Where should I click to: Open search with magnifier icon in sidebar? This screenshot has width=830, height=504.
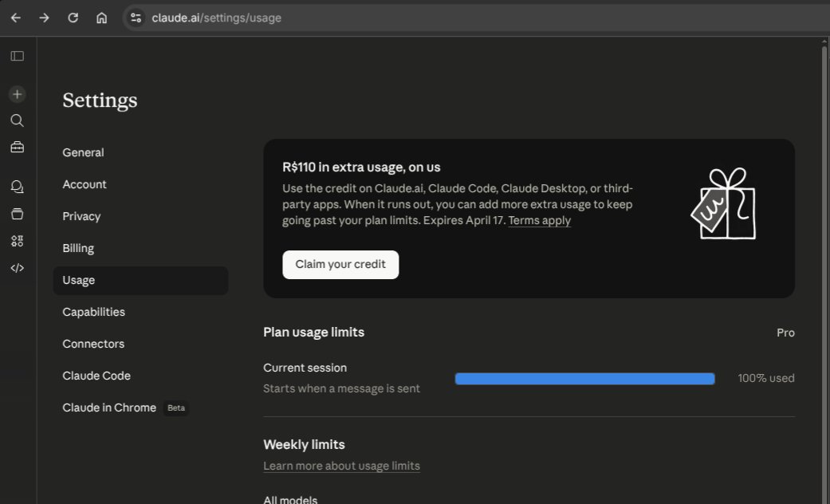[x=18, y=120]
